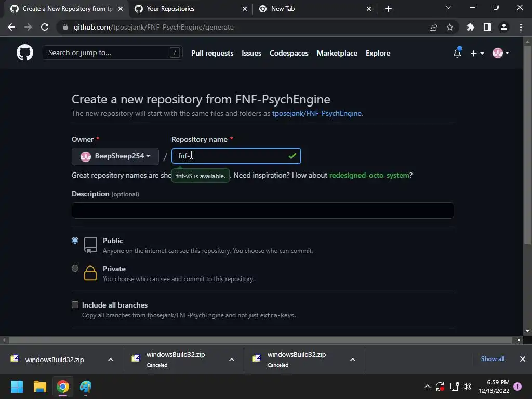Click the horizontal page scrollbar
532x399 pixels.
pyautogui.click(x=260, y=340)
